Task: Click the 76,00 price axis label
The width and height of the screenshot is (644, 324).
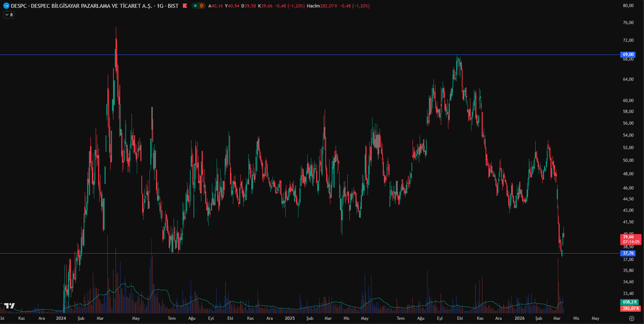Action: coord(628,23)
